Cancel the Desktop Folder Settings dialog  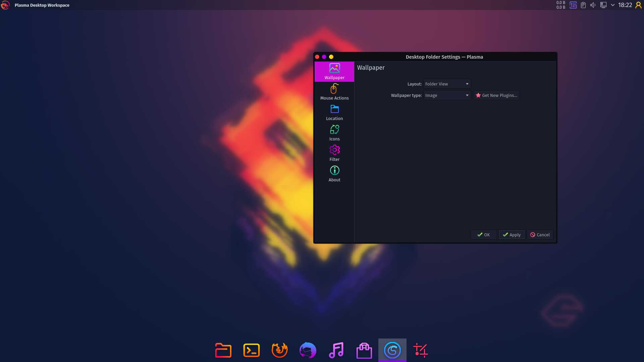pos(539,235)
